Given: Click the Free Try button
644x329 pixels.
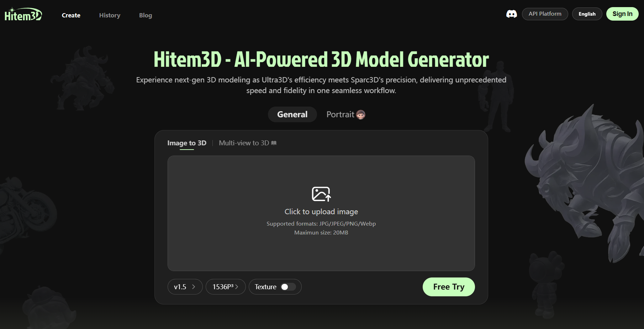Looking at the screenshot, I should pyautogui.click(x=448, y=287).
